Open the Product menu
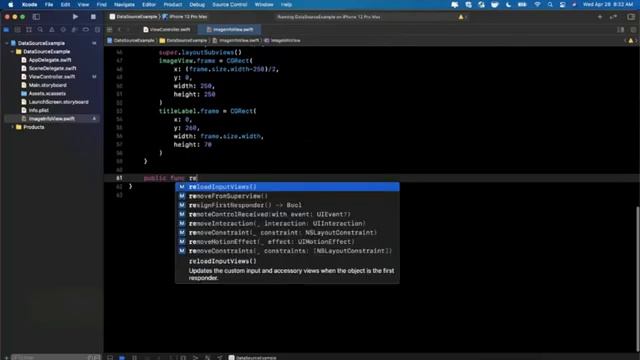640x360 pixels. point(173,4)
